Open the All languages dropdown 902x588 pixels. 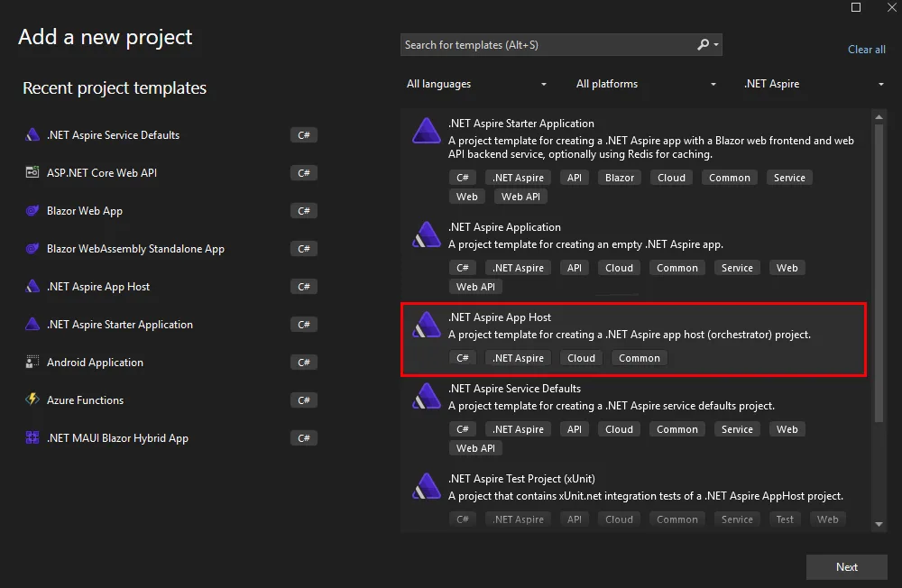pos(476,84)
